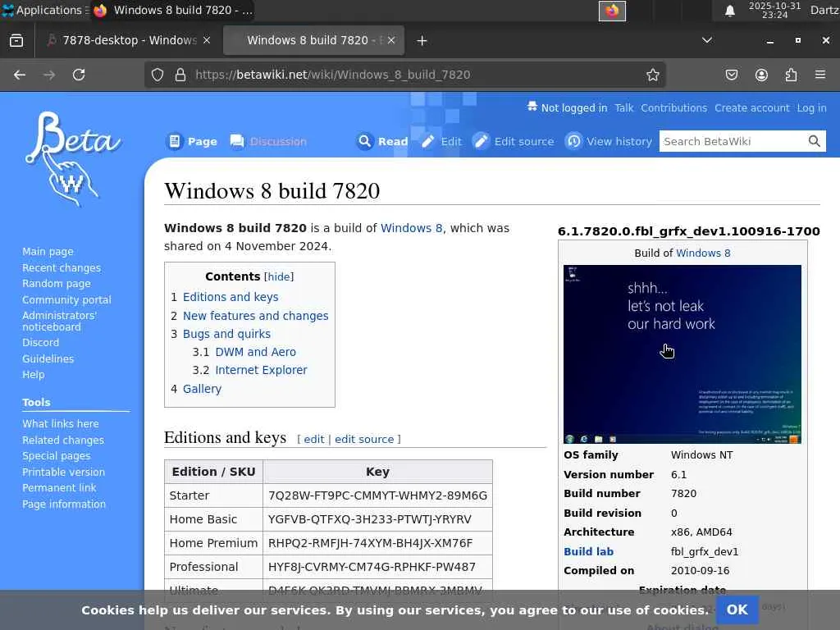Click the BetaWiki search magnifier icon
Image resolution: width=840 pixels, height=630 pixels.
[815, 141]
